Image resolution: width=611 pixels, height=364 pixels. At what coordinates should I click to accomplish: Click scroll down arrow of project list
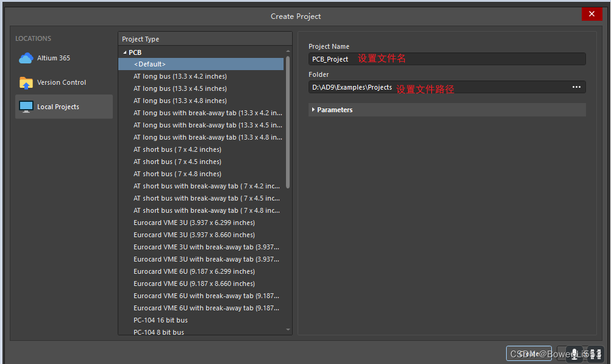point(288,330)
